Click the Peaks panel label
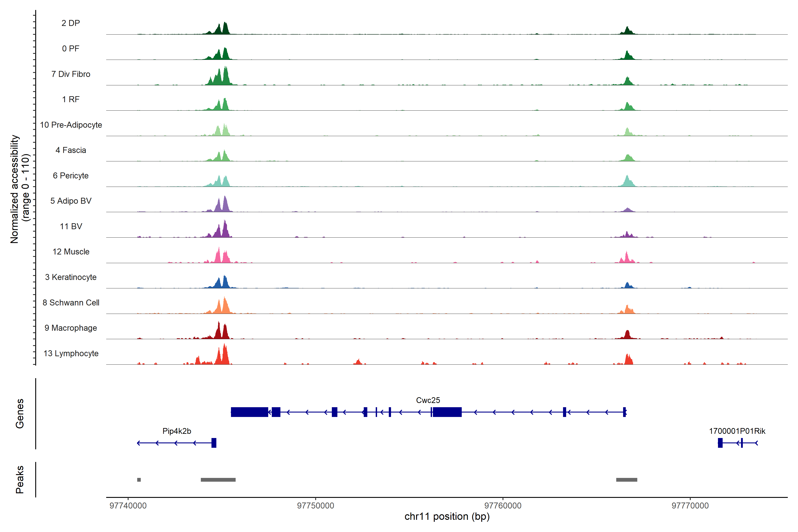 click(20, 479)
